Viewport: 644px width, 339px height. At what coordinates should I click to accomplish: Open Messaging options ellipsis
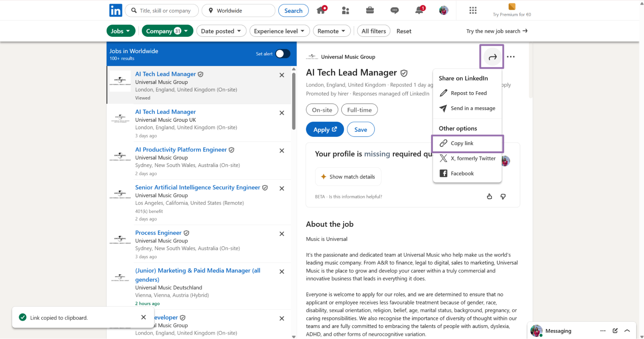point(603,331)
